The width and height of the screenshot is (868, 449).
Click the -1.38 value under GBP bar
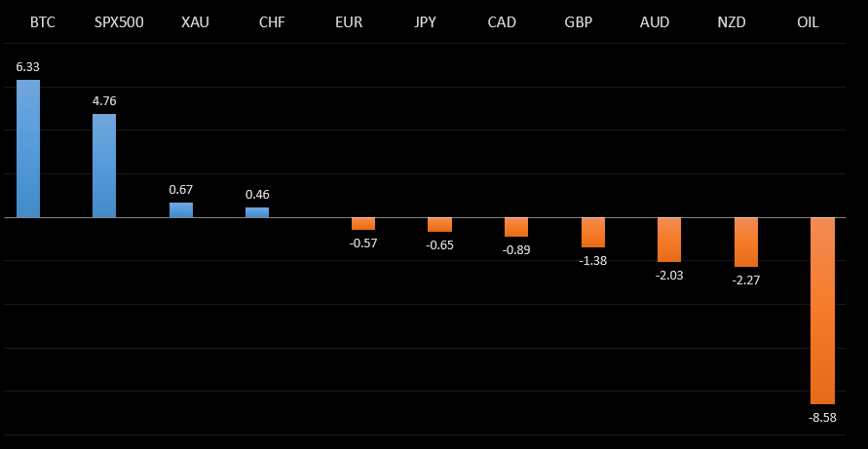(x=592, y=260)
